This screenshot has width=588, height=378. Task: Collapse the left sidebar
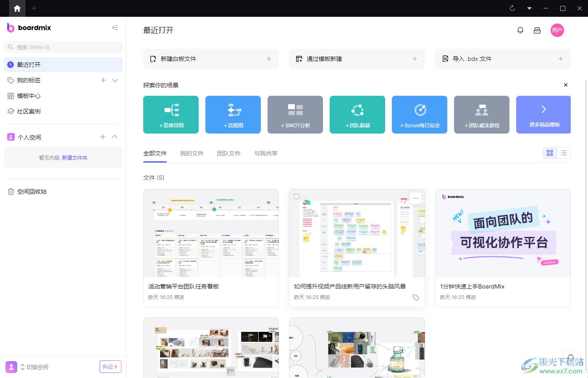point(115,28)
